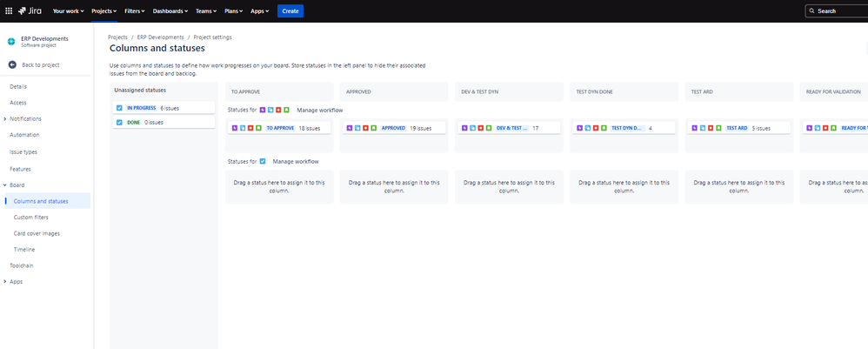Image resolution: width=868 pixels, height=349 pixels.
Task: Click the ERP Developments project avatar
Action: [11, 42]
